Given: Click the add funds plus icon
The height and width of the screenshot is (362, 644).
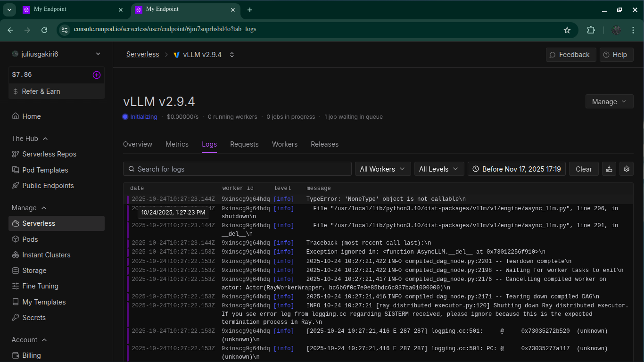Looking at the screenshot, I should [96, 75].
